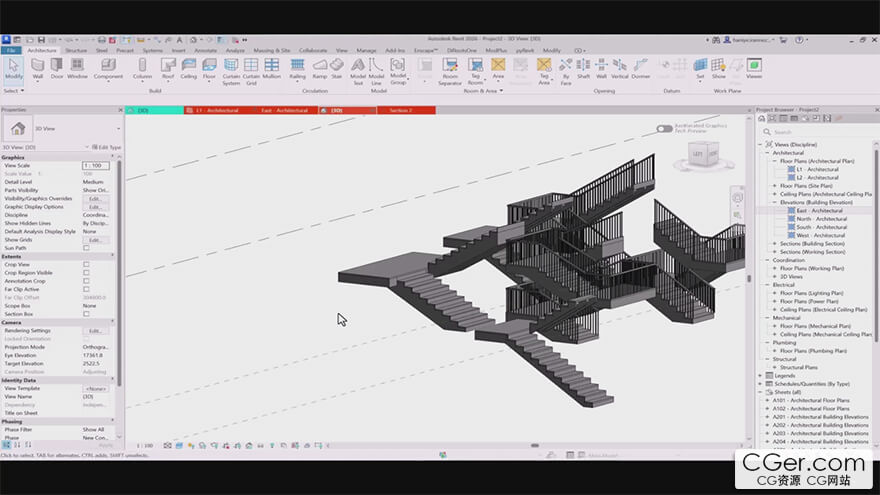Select the Area tool

click(x=498, y=68)
